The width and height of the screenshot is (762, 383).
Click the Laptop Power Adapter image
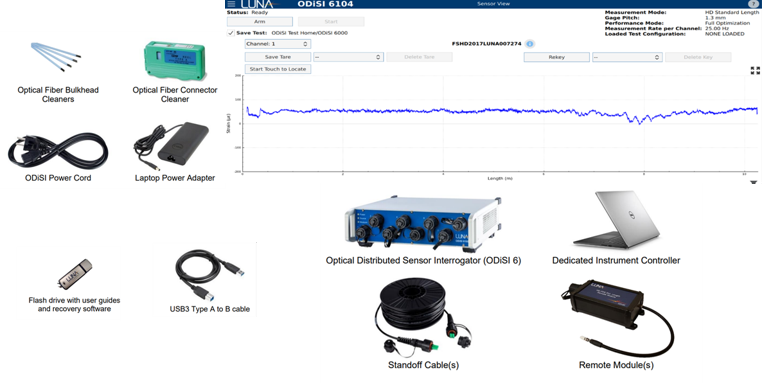pyautogui.click(x=171, y=145)
